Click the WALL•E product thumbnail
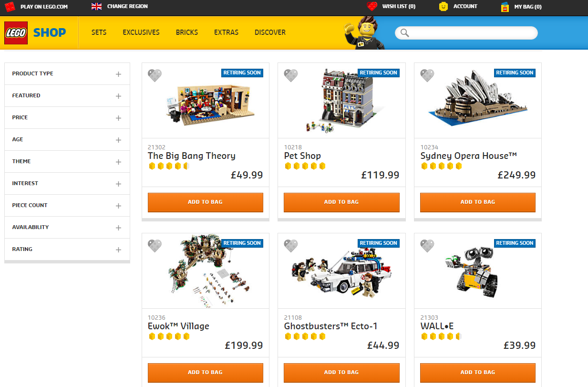This screenshot has width=588, height=387. pyautogui.click(x=478, y=271)
